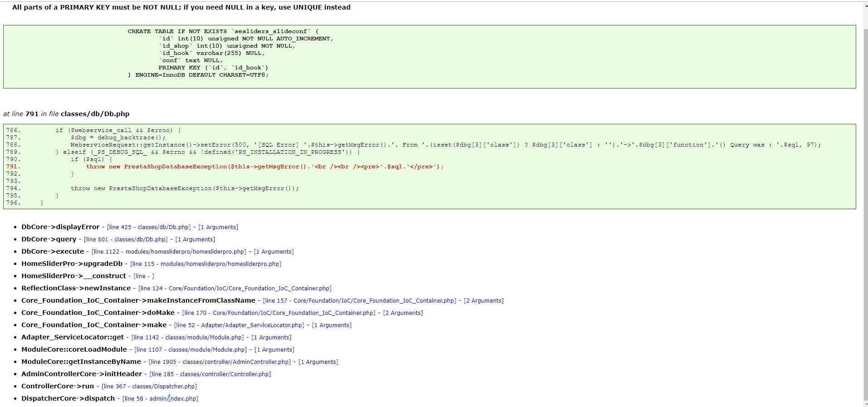The width and height of the screenshot is (868, 407).
Task: Open line 367 classes/Dispatcher.php link
Action: coord(149,386)
